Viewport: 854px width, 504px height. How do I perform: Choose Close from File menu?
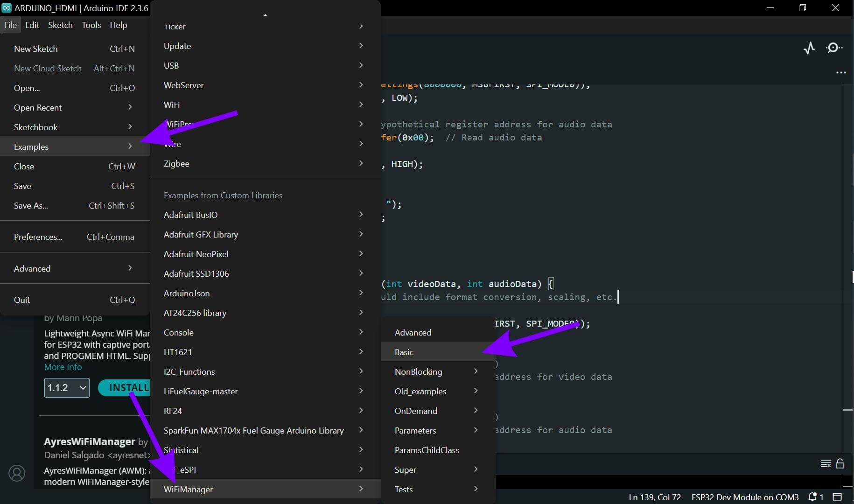click(75, 167)
